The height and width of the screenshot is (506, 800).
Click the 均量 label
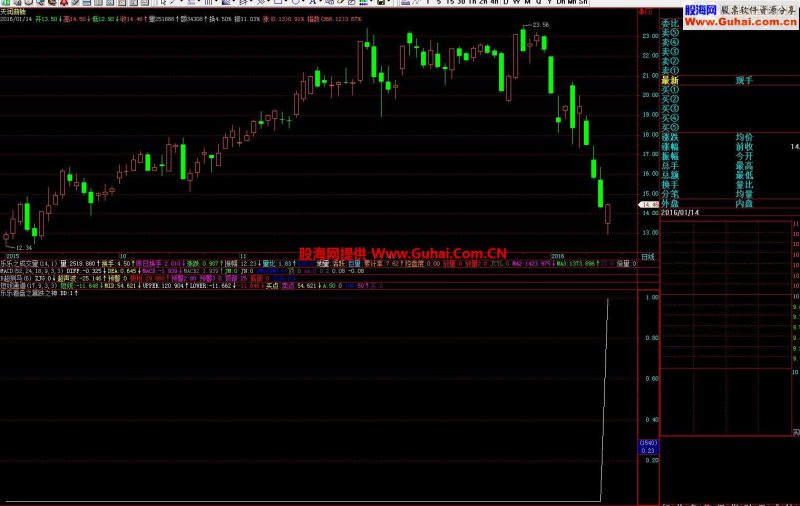tap(744, 194)
